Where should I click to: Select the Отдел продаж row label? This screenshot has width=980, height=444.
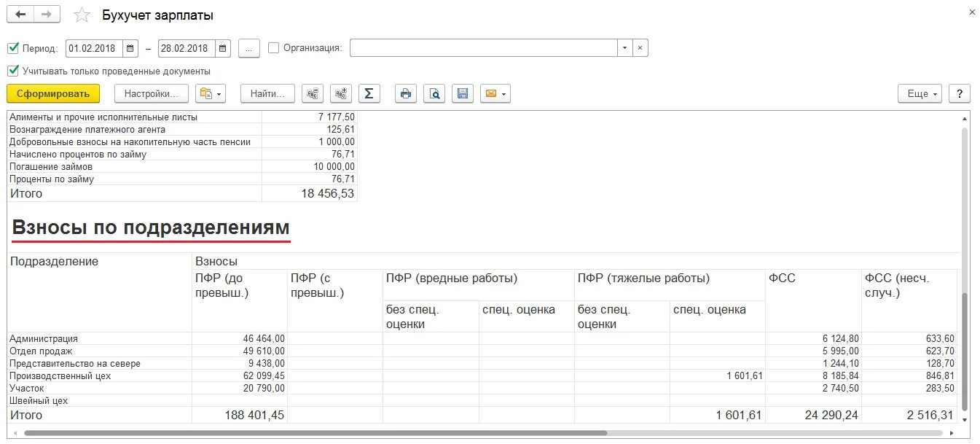(x=42, y=351)
